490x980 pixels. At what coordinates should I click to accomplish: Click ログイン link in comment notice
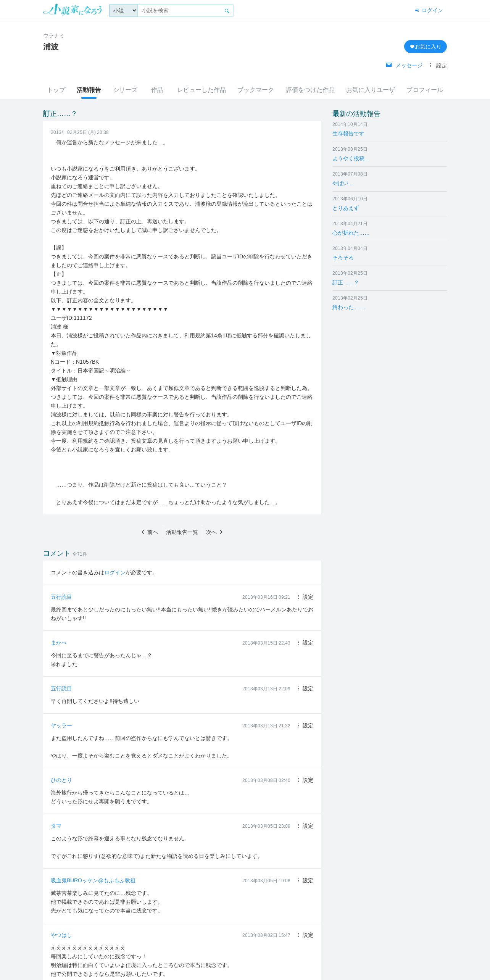tap(115, 572)
